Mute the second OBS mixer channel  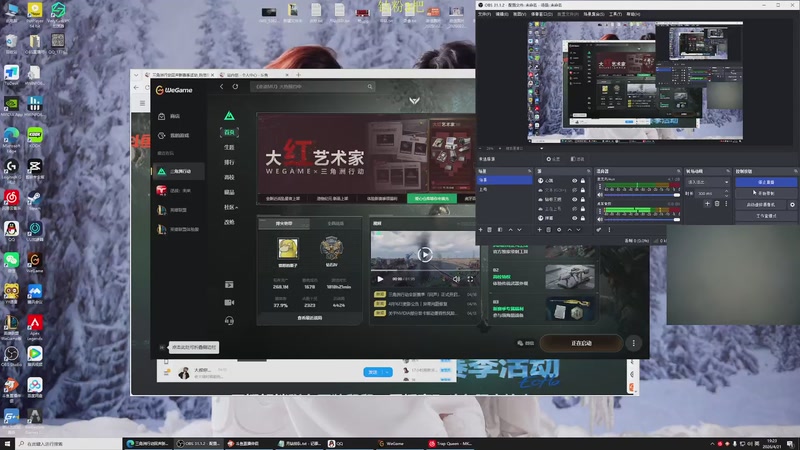coord(600,219)
